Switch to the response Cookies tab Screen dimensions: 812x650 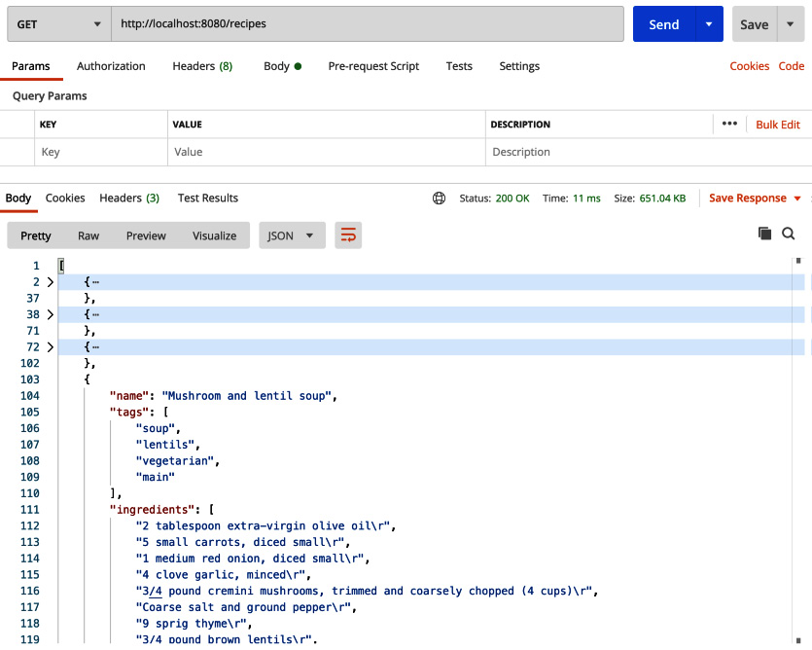(65, 198)
